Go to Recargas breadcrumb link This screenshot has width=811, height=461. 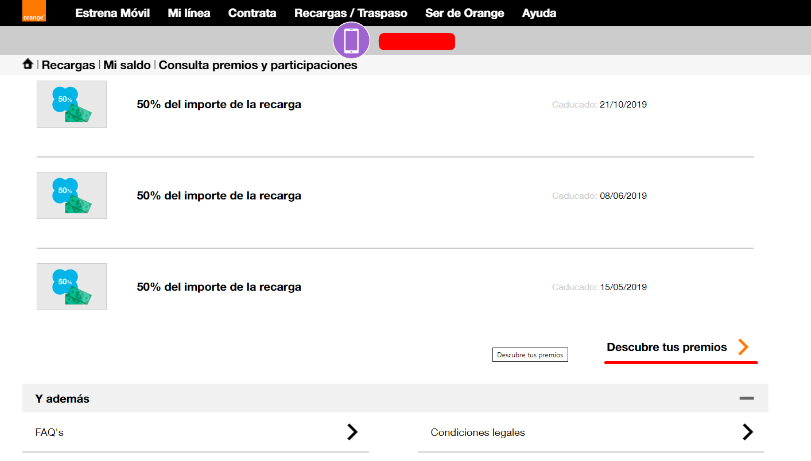[68, 65]
